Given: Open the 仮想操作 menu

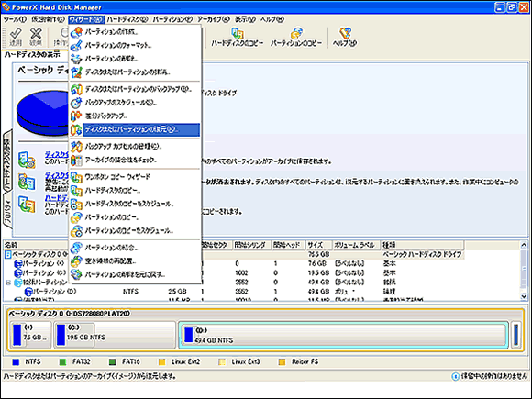Looking at the screenshot, I should 48,19.
